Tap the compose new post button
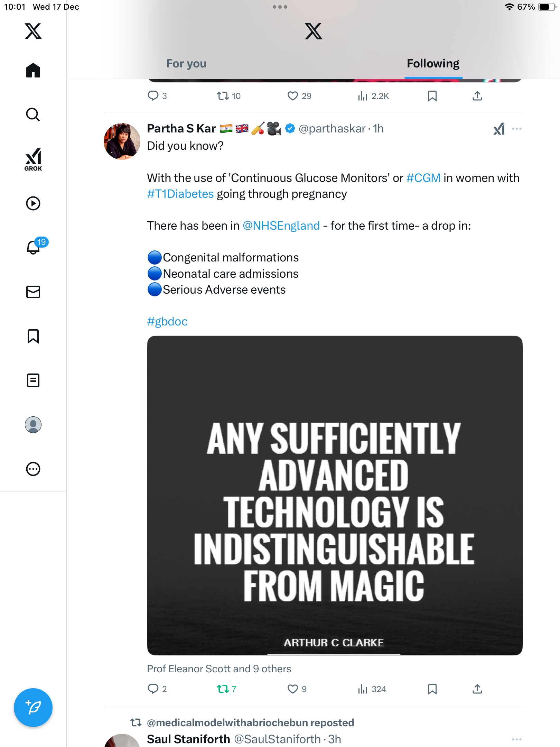The width and height of the screenshot is (560, 747). 33,708
